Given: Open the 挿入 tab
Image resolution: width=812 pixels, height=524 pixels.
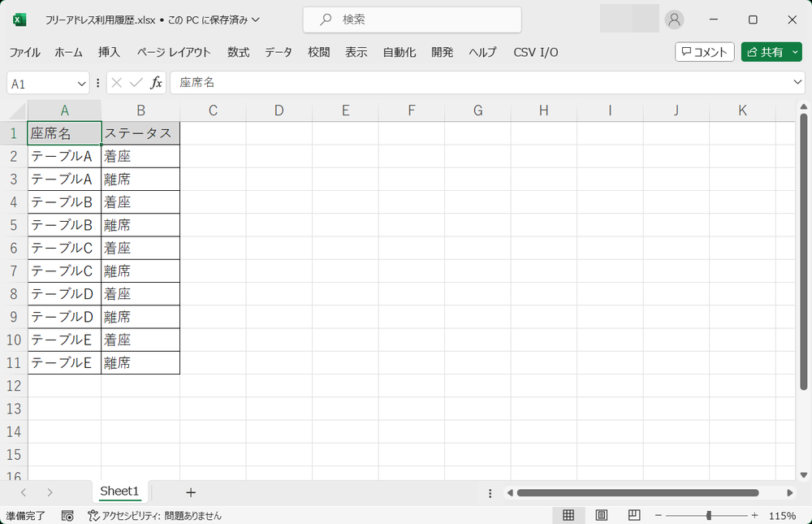Looking at the screenshot, I should 109,52.
